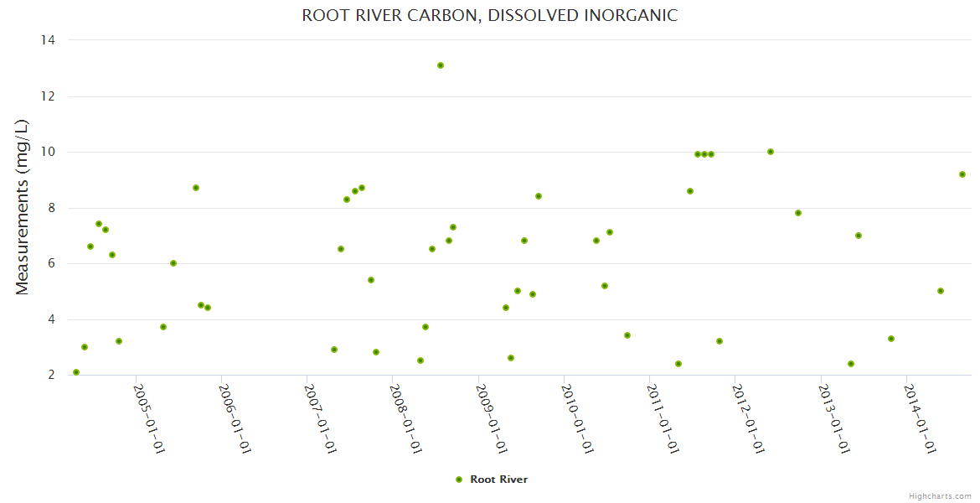Image resolution: width=980 pixels, height=503 pixels.
Task: Click the leftmost data point near 2 mg/L
Action: 76,372
